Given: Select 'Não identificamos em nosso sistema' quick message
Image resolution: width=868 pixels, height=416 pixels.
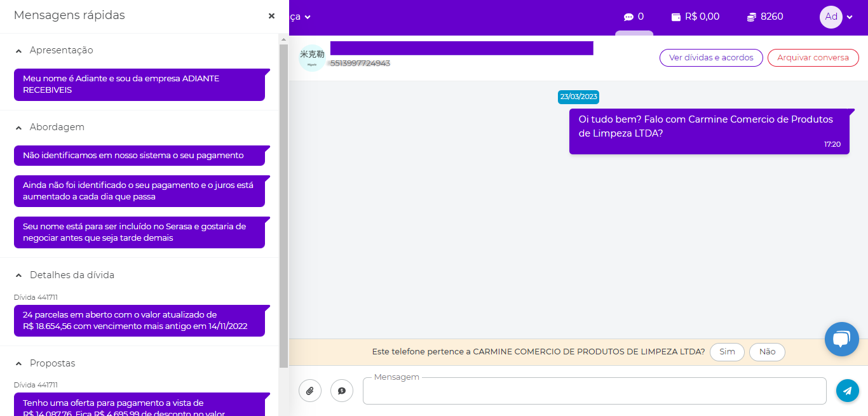Looking at the screenshot, I should pyautogui.click(x=139, y=156).
